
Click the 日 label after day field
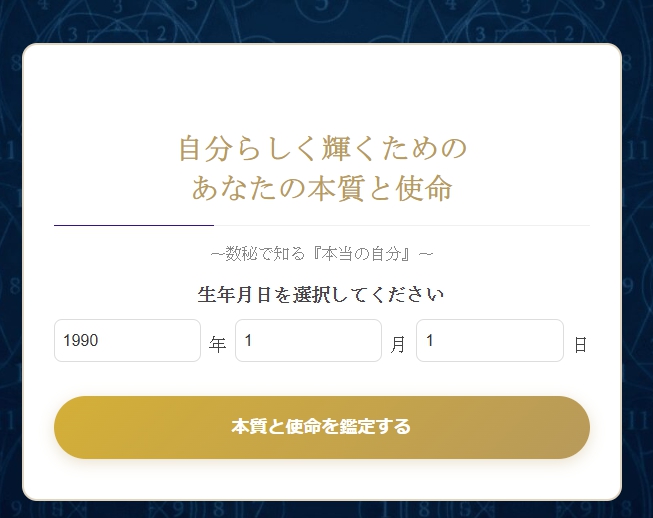click(580, 345)
